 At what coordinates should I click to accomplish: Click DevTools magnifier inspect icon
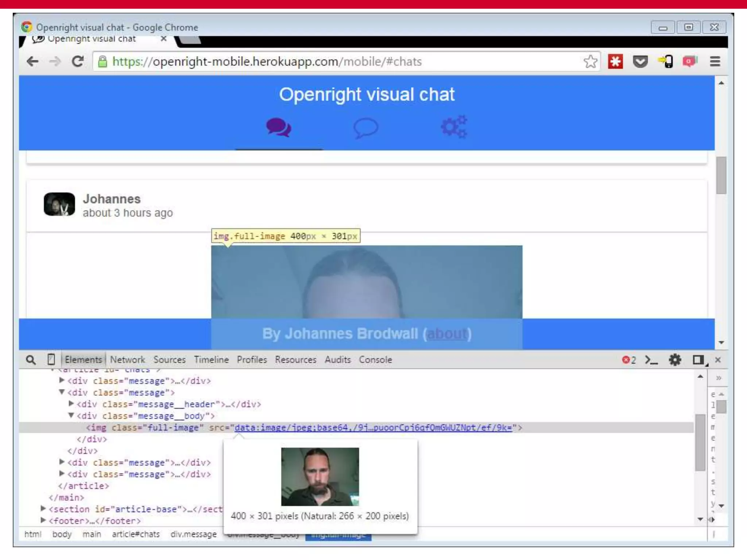click(x=31, y=360)
